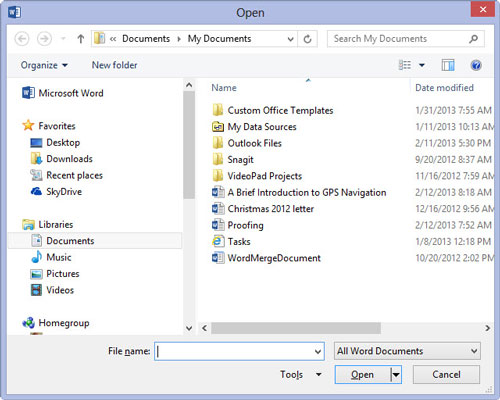
Task: Click the search magnifier icon
Action: point(473,39)
